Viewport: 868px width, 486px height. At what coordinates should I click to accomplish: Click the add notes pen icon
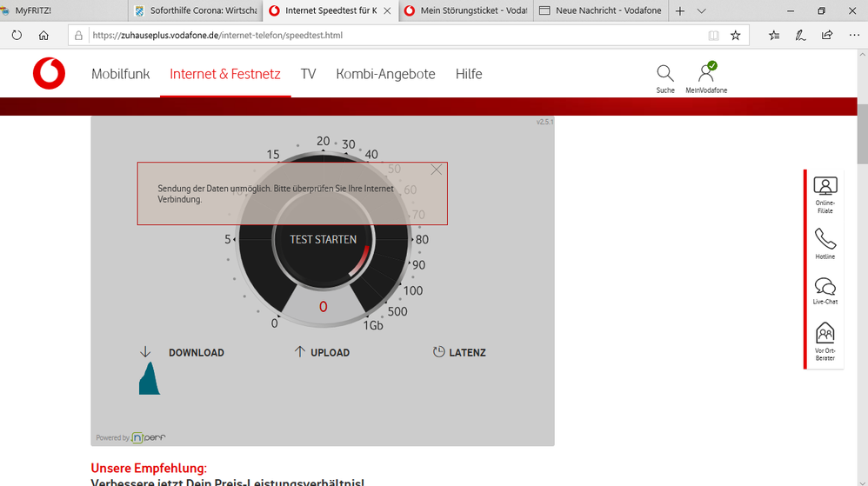(x=800, y=36)
